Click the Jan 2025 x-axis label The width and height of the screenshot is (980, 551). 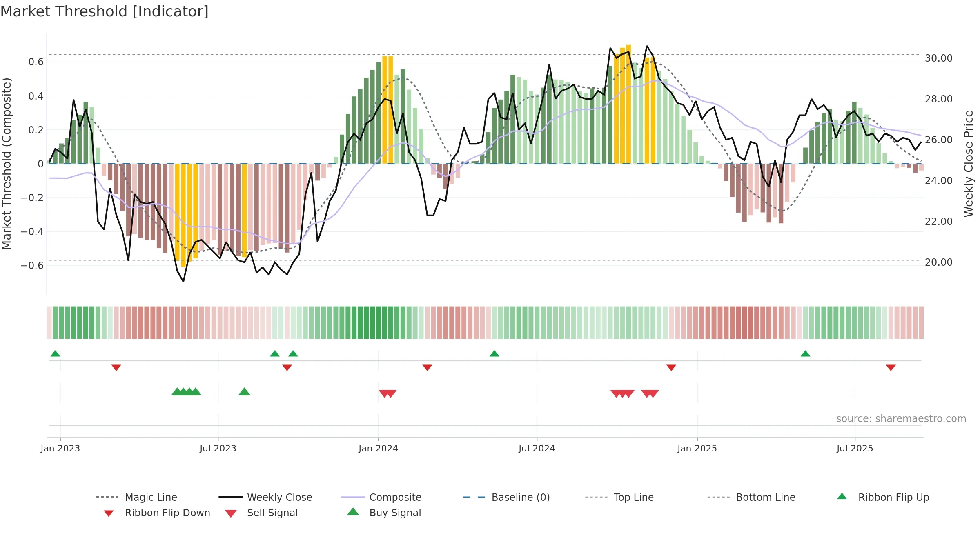pos(697,448)
